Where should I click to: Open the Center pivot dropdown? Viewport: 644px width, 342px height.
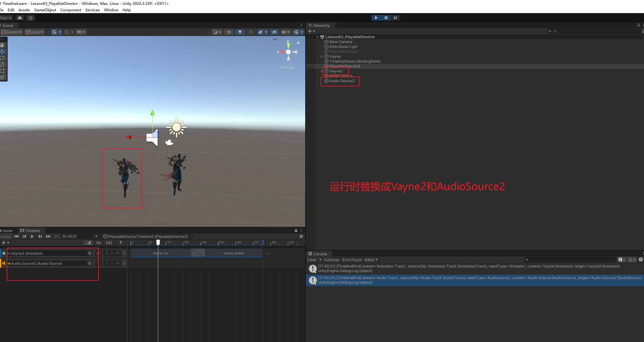12,32
